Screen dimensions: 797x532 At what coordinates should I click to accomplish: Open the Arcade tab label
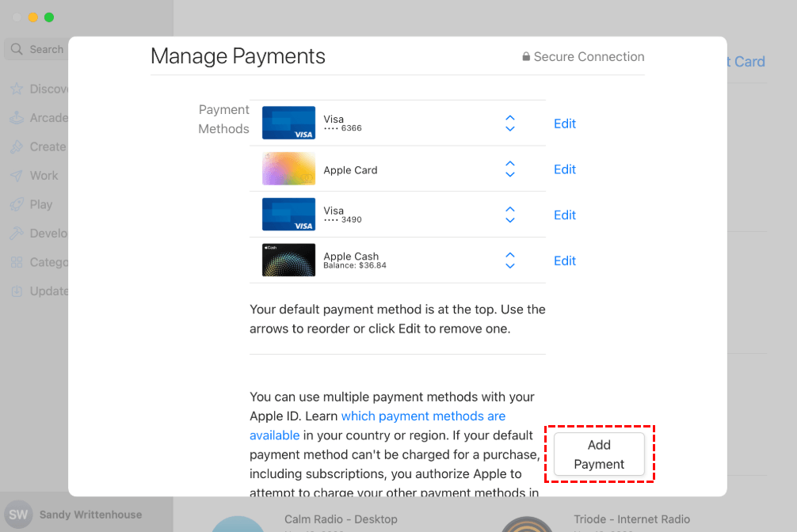[x=49, y=118]
